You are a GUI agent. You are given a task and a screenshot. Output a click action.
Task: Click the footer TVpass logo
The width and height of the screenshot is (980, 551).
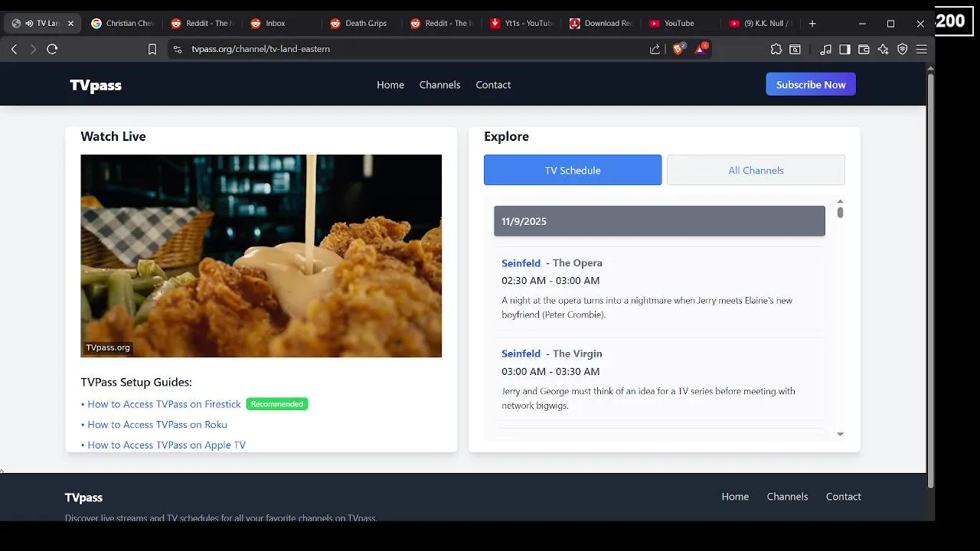point(83,497)
